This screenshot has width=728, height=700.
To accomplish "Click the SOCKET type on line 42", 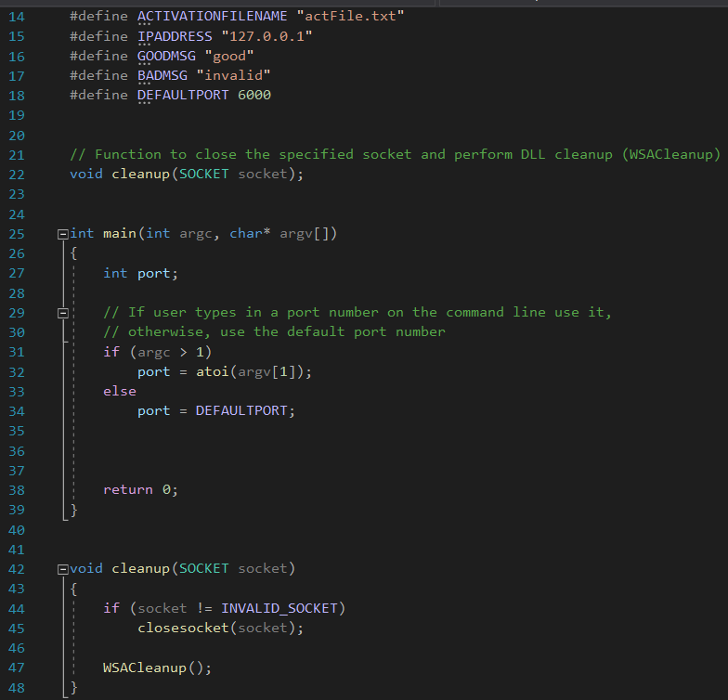I will pos(204,569).
